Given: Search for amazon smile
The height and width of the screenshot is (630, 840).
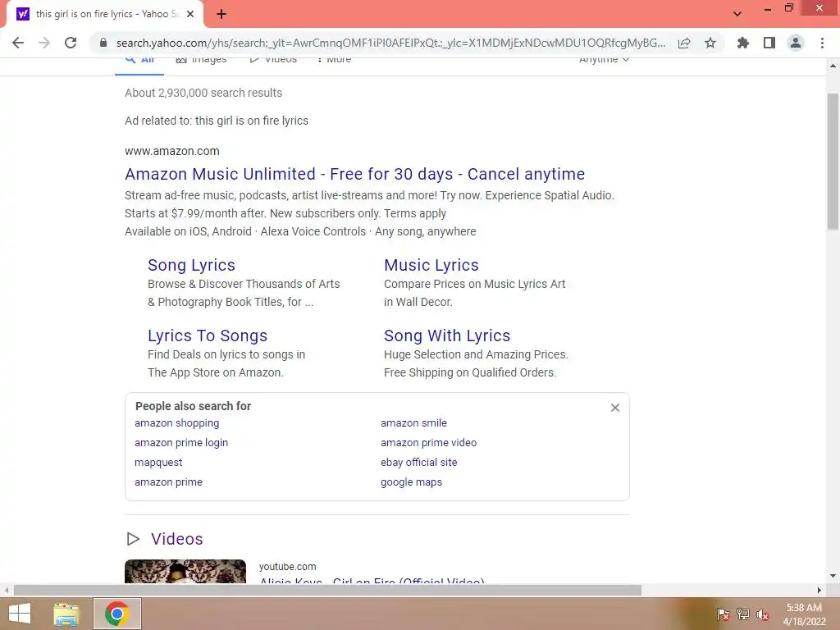Looking at the screenshot, I should [x=413, y=422].
